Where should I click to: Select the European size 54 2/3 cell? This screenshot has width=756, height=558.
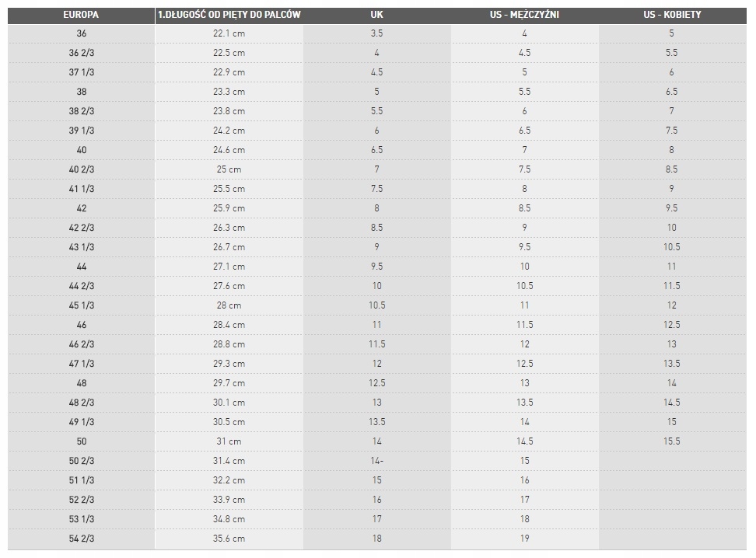point(82,539)
